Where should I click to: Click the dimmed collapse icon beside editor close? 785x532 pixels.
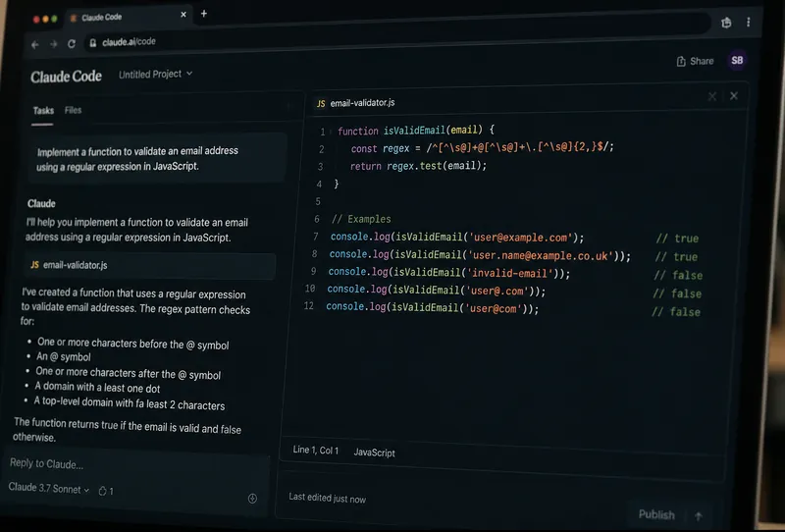(712, 96)
